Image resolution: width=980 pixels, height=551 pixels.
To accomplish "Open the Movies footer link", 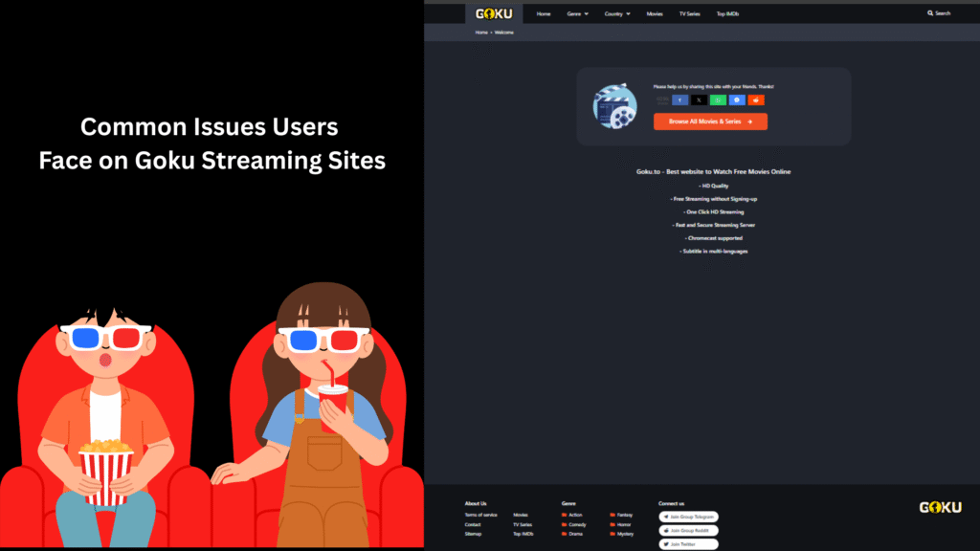I will [x=521, y=515].
